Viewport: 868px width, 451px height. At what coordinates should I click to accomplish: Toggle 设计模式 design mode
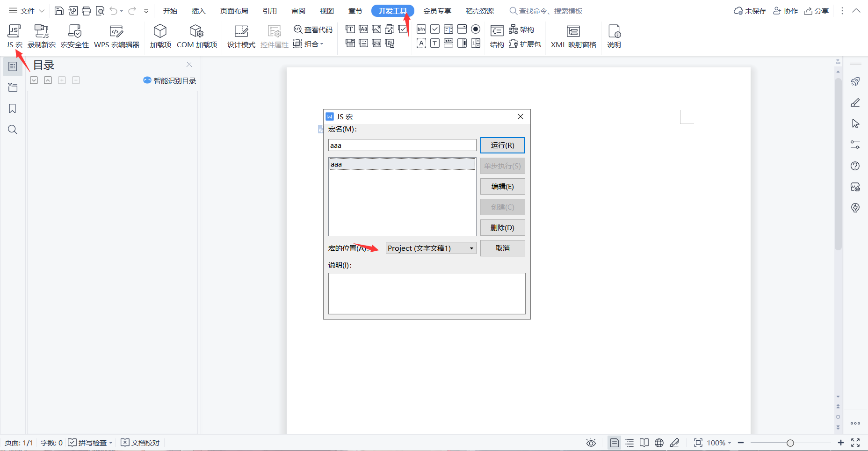point(241,36)
